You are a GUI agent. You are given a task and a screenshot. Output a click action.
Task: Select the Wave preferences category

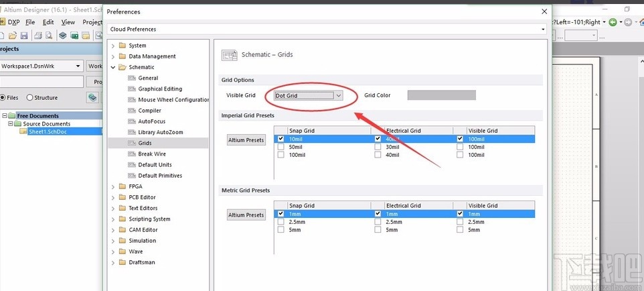pyautogui.click(x=136, y=251)
